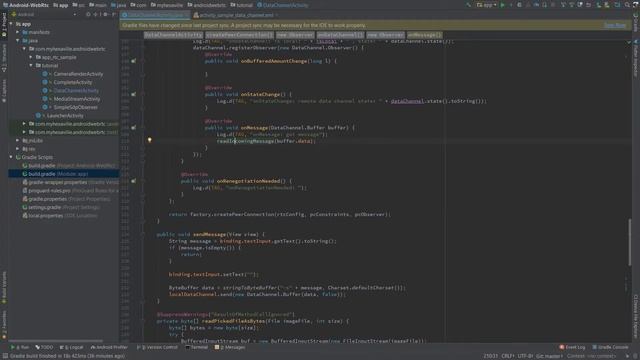Click the Project panel horizontal scrollbar
640x360 pixels.
click(56, 341)
